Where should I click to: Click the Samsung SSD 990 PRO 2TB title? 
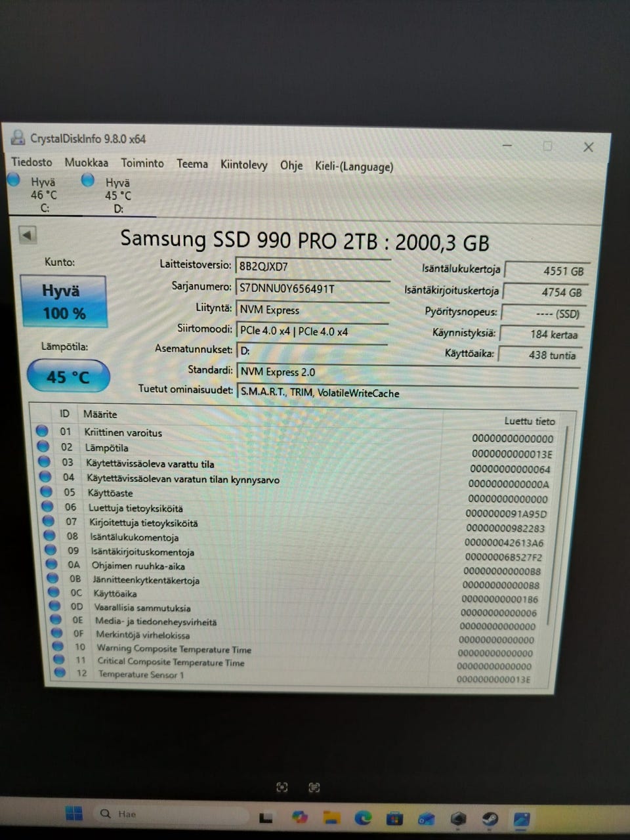tap(304, 240)
